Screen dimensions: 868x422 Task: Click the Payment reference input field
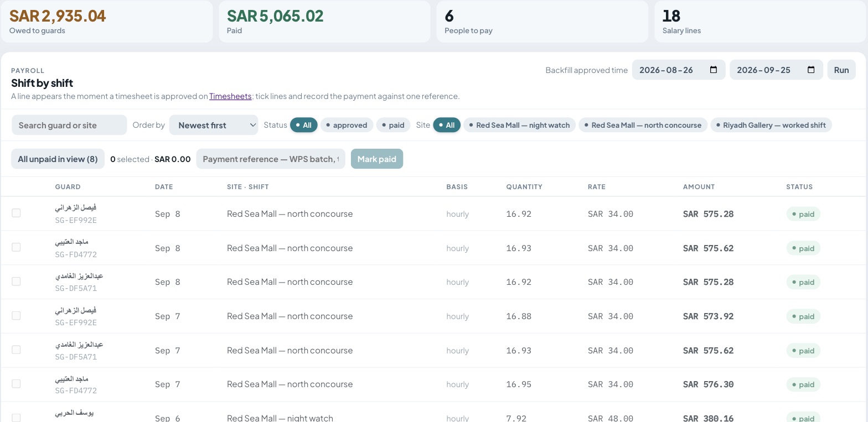(271, 159)
